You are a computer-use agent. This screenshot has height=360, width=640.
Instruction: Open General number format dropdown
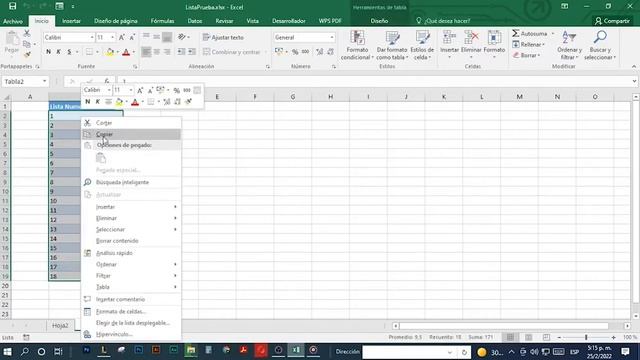point(332,38)
